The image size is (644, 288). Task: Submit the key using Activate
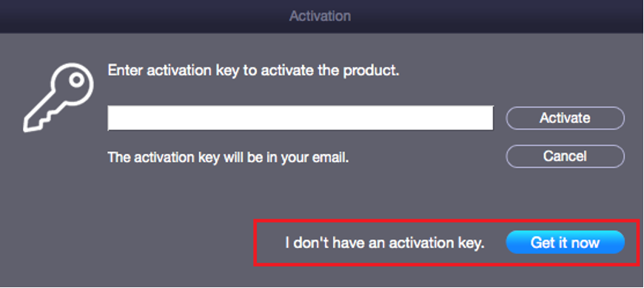click(565, 118)
